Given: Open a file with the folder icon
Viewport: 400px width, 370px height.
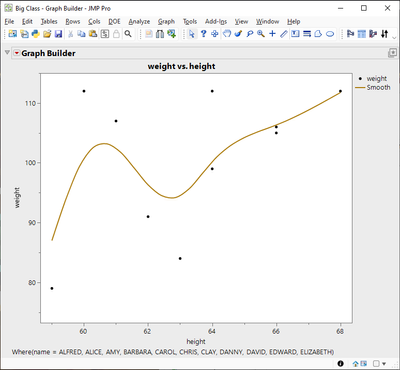Looking at the screenshot, I should (47, 34).
